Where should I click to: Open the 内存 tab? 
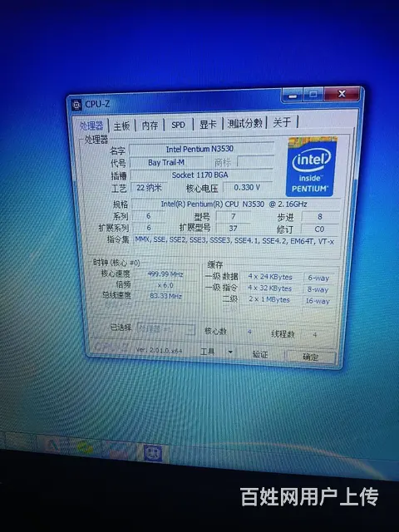(x=150, y=126)
